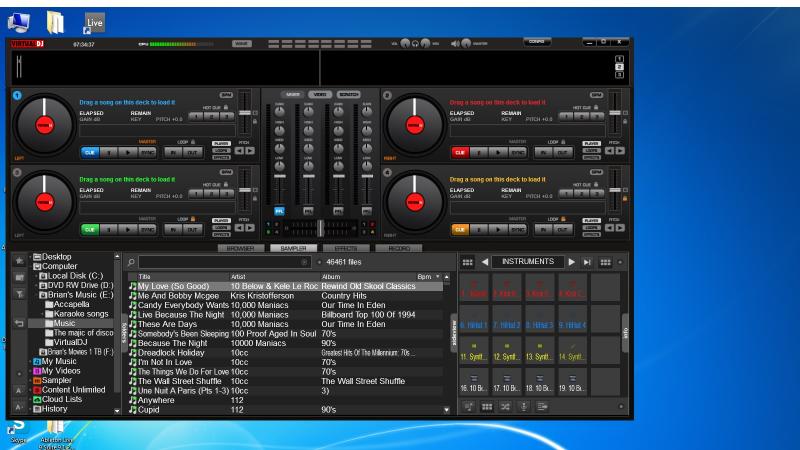Start playback on deck 1
This screenshot has width=800, height=450.
point(128,153)
